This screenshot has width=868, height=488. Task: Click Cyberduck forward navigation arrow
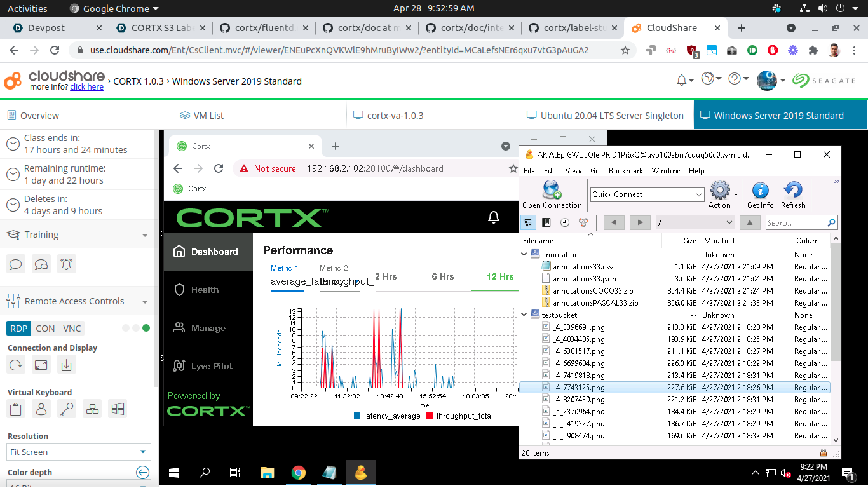(x=640, y=222)
